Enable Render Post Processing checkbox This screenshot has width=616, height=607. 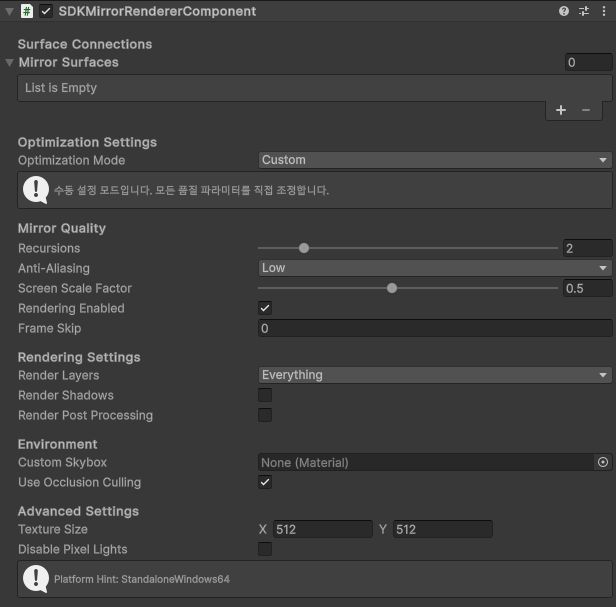[x=265, y=415]
